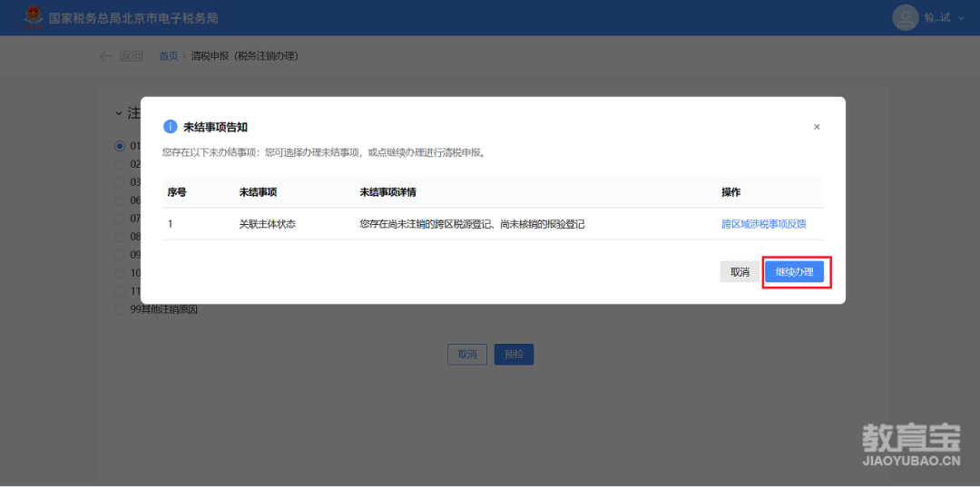980x487 pixels.
Task: Click the 操作 column header
Action: pos(731,192)
